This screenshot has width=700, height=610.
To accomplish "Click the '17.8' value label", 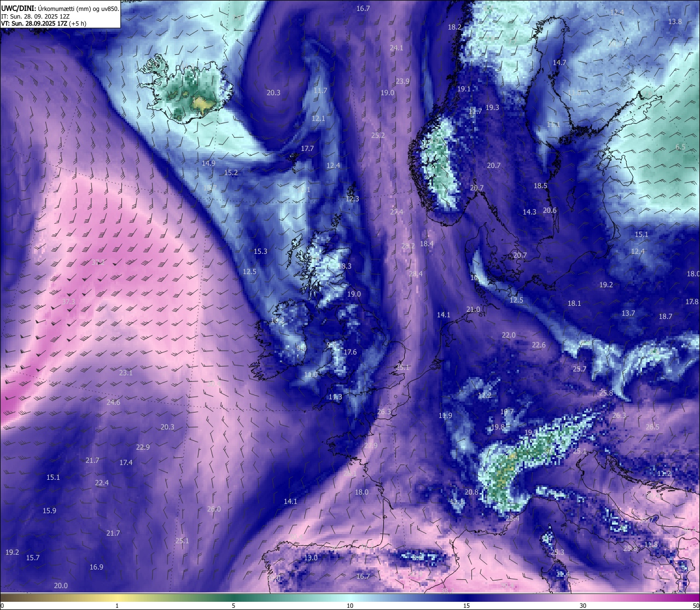I will pyautogui.click(x=692, y=301).
